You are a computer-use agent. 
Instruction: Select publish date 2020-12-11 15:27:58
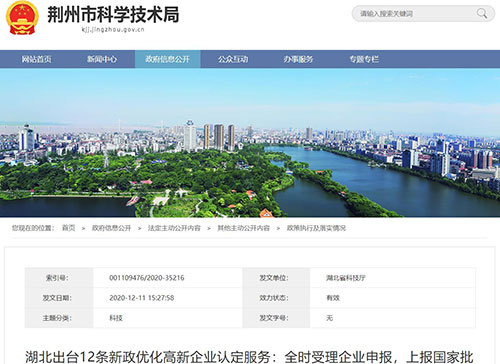(142, 298)
